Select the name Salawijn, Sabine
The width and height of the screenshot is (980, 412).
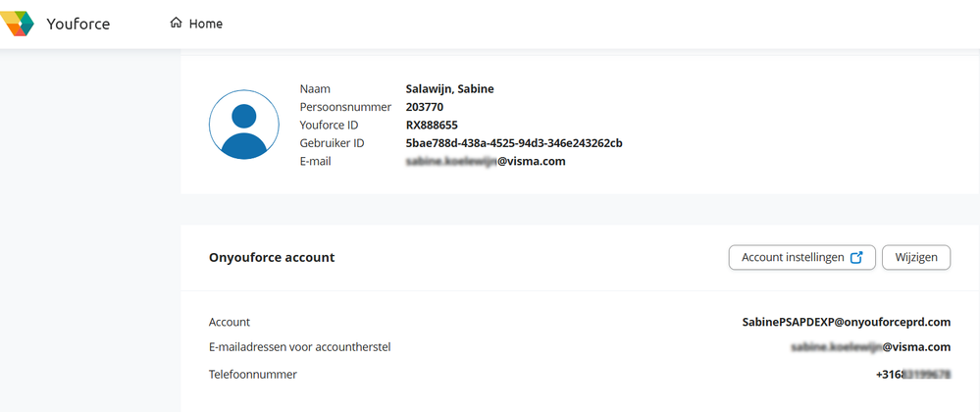pyautogui.click(x=449, y=89)
